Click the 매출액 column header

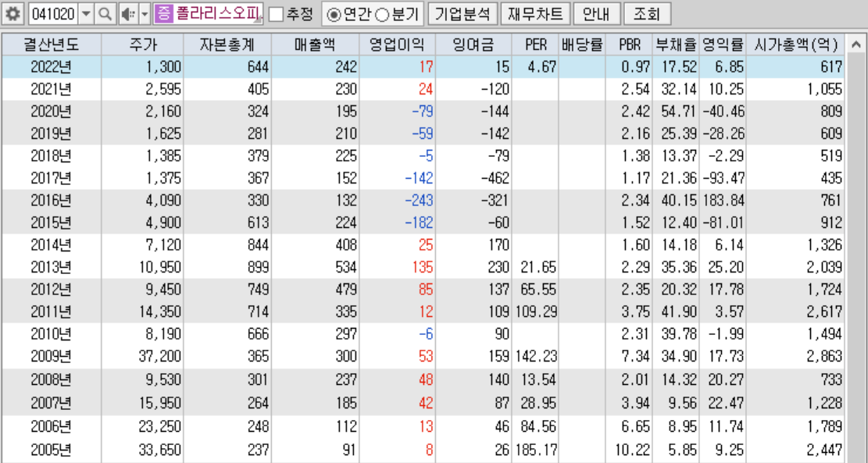point(315,45)
